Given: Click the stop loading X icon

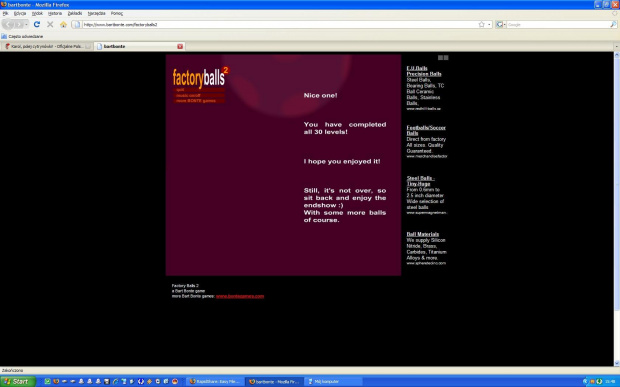Looking at the screenshot, I should click(x=50, y=25).
